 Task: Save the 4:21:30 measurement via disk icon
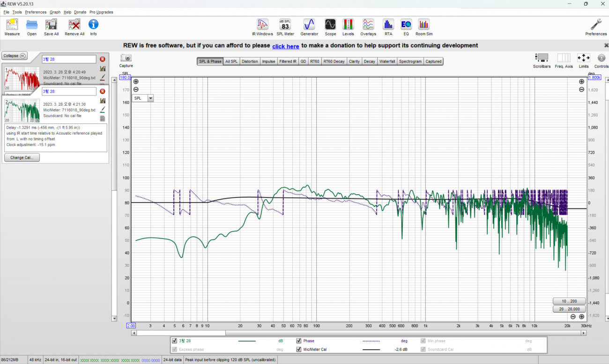[x=102, y=101]
